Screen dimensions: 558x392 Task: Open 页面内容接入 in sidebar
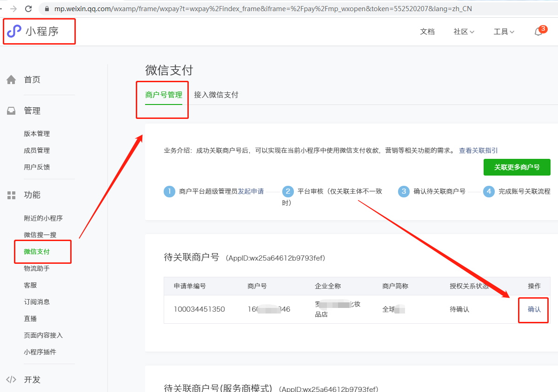coord(43,335)
